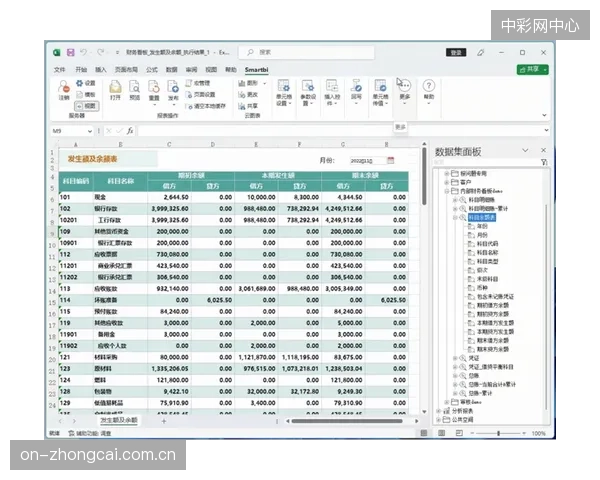Click the search box in title bar
Screen dimensions: 600x480
pyautogui.click(x=307, y=52)
